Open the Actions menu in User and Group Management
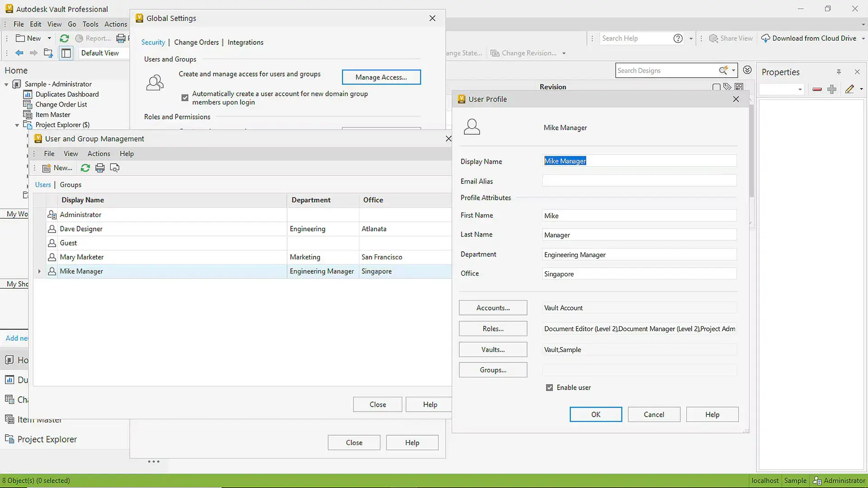The image size is (868, 488). 99,154
